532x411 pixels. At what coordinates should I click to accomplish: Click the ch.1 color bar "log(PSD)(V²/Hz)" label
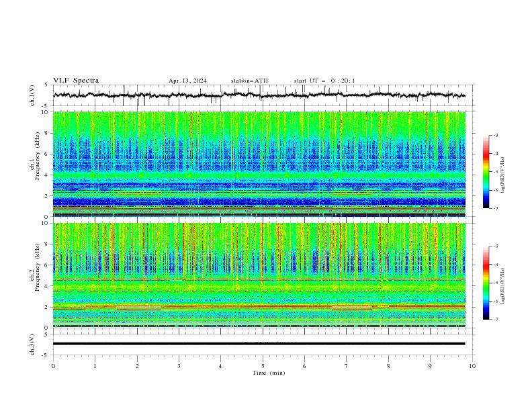[503, 175]
